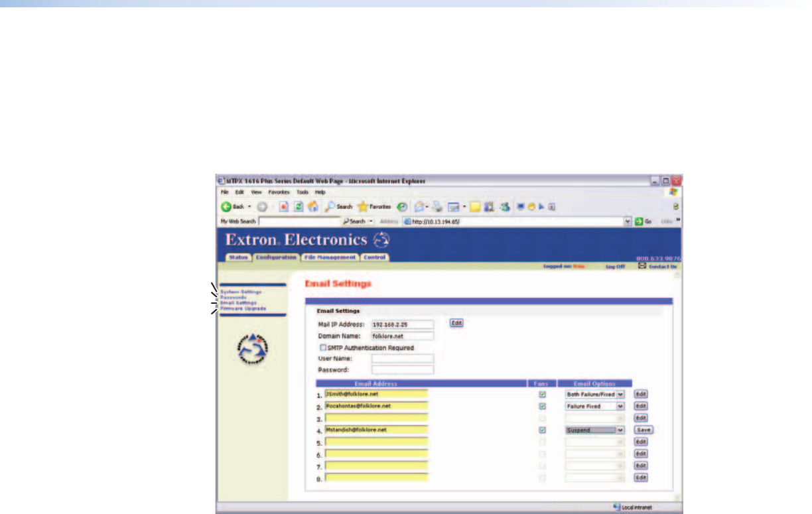Open the Failure Fixed email options dropdown
This screenshot has width=812, height=514.
(x=595, y=406)
